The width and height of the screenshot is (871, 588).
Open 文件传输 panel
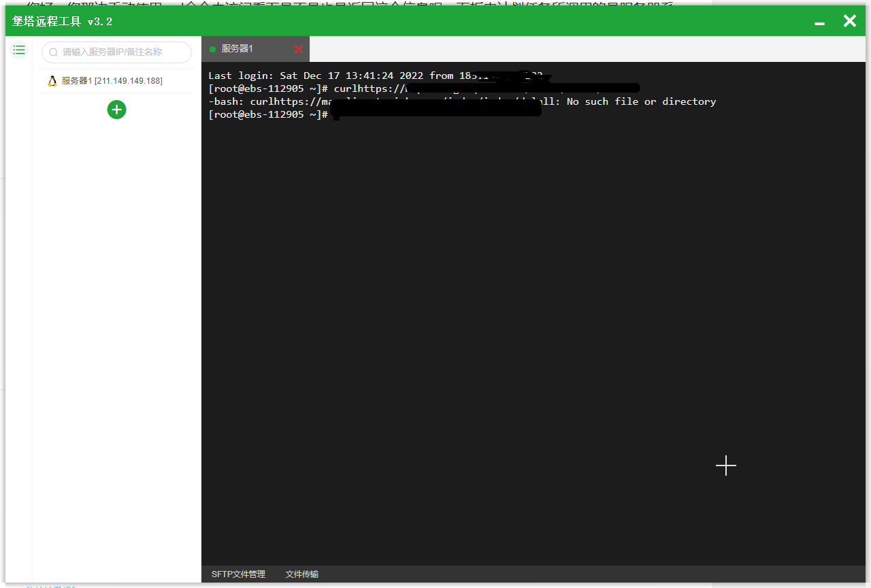[x=302, y=574]
